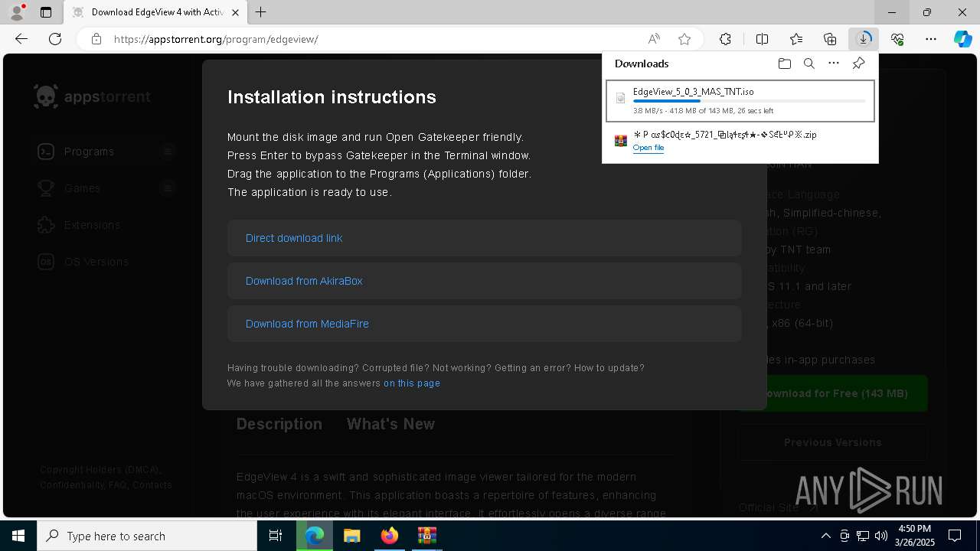Screen dimensions: 980x551
Task: Open Programs sidebar section
Action: tap(89, 152)
